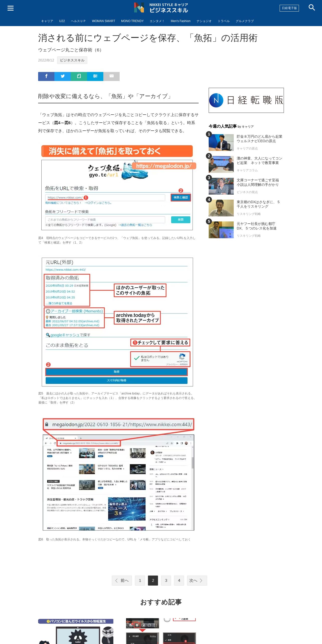Open thumbnail of 元ヤフー社長 article

[221, 230]
